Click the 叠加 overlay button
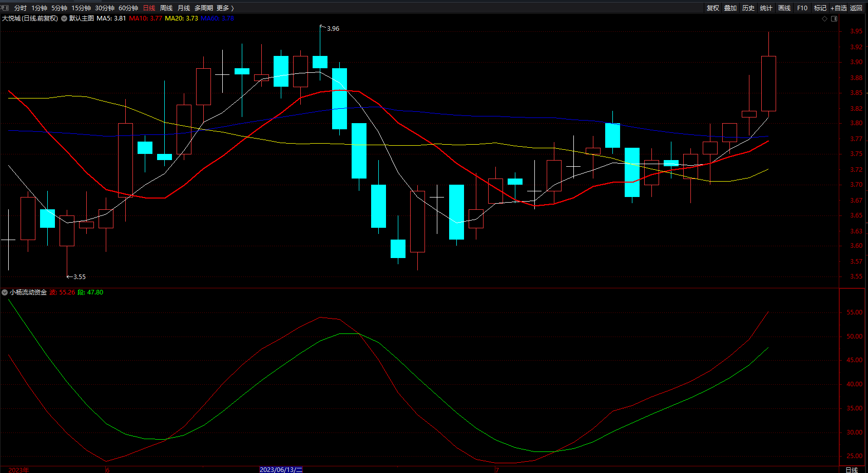This screenshot has width=868, height=473. click(730, 8)
